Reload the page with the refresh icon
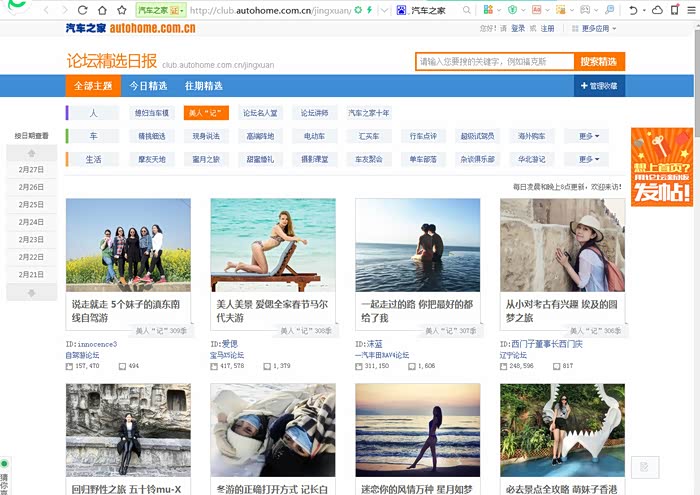The height and width of the screenshot is (495, 700). pos(83,10)
